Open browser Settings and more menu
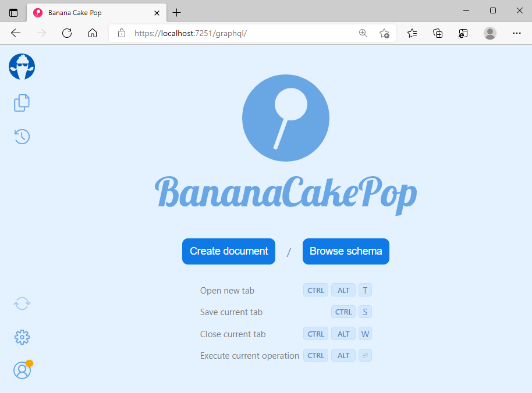 [x=517, y=33]
